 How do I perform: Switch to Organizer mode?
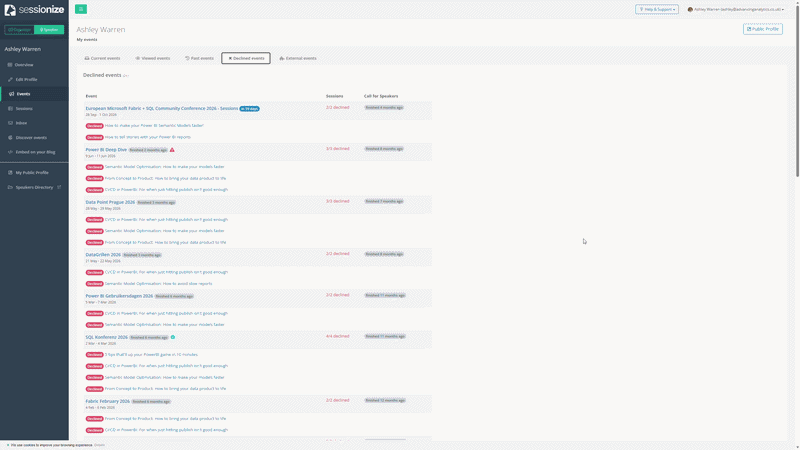(19, 30)
